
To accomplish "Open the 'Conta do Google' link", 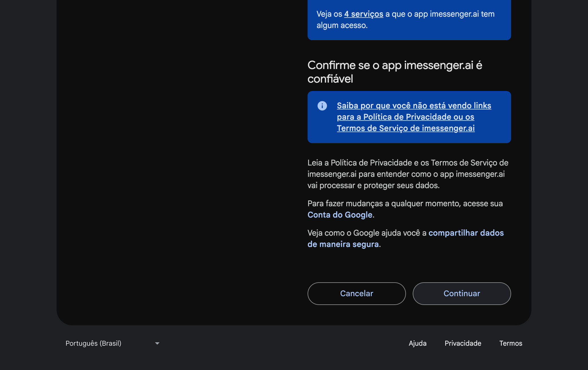I will coord(340,215).
